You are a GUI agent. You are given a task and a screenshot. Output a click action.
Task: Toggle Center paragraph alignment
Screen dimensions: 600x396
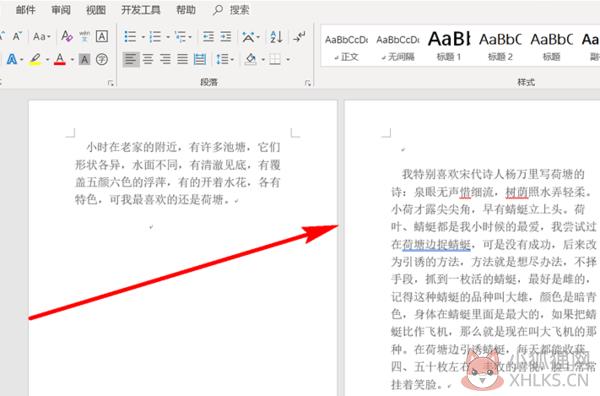pos(148,59)
